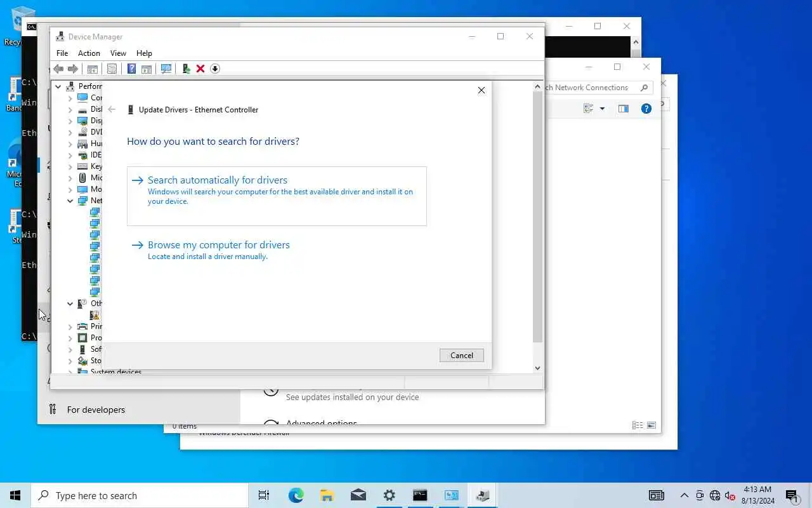
Task: Click Scan for hardware changes monitor icon
Action: coord(166,69)
